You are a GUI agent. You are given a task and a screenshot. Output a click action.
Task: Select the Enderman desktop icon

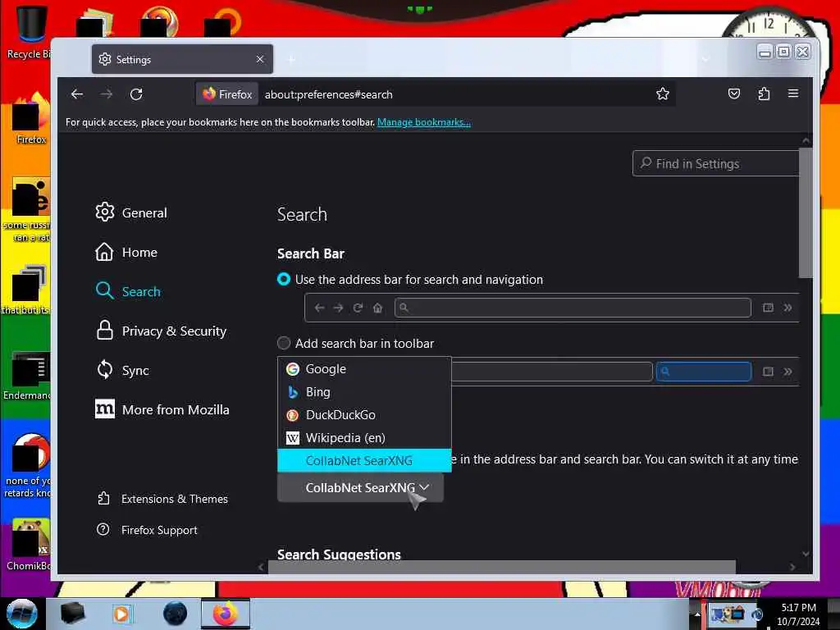(x=28, y=375)
